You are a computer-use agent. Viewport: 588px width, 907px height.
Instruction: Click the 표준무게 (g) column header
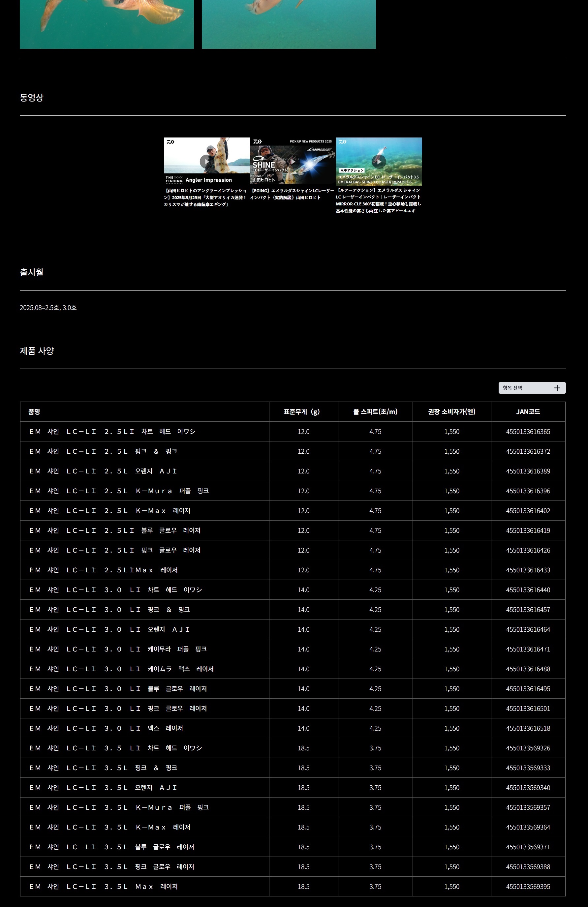tap(303, 411)
